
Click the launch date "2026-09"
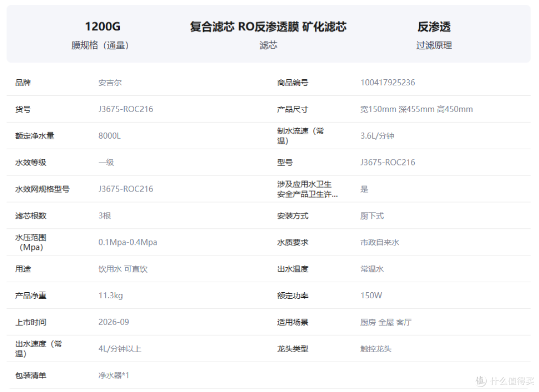(x=113, y=322)
